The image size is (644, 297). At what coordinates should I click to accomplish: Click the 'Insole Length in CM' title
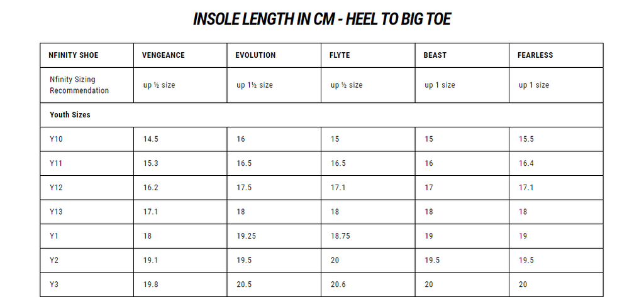click(x=321, y=19)
